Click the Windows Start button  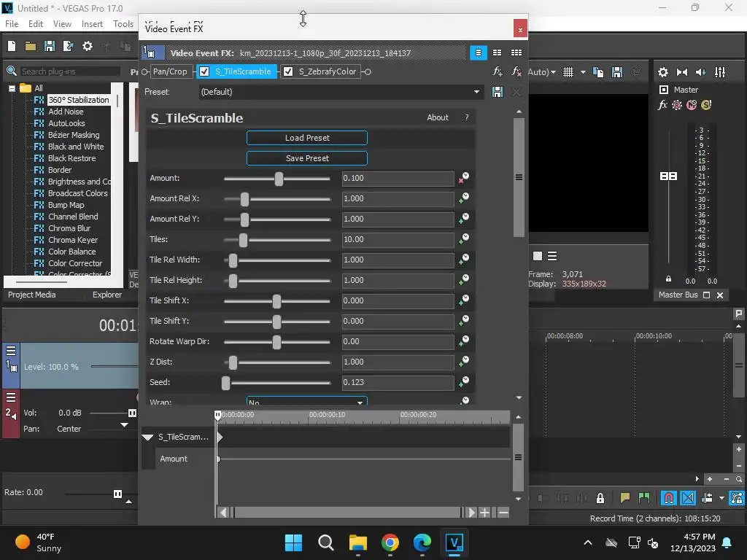click(293, 542)
